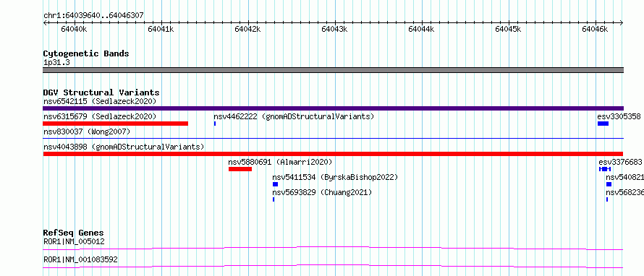The height and width of the screenshot is (276, 644).
Task: Click the nsv5411534 (ByrskaBishop2022) label
Action: tap(335, 177)
